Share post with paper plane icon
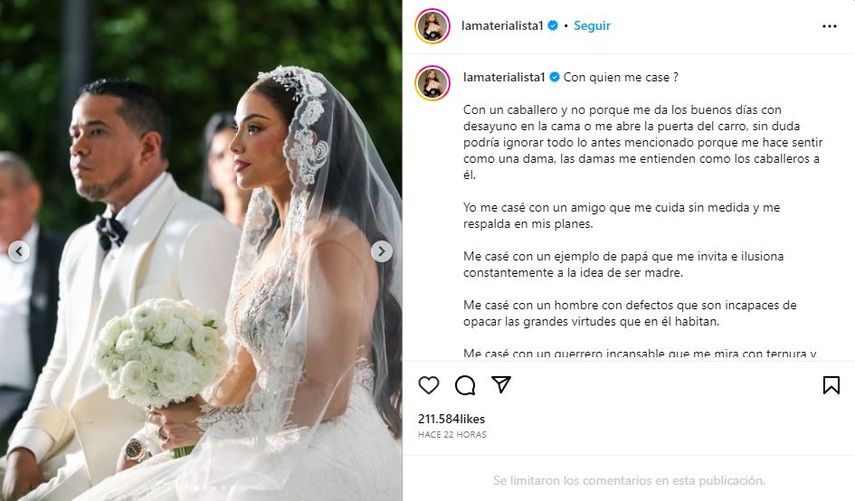Image resolution: width=855 pixels, height=501 pixels. point(501,384)
